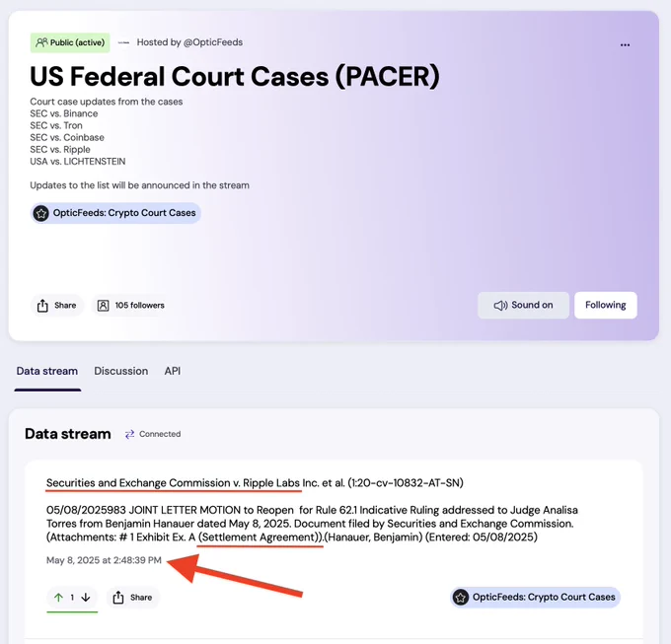The height and width of the screenshot is (644, 671).
Task: Click the Connected status icon
Action: pyautogui.click(x=129, y=435)
